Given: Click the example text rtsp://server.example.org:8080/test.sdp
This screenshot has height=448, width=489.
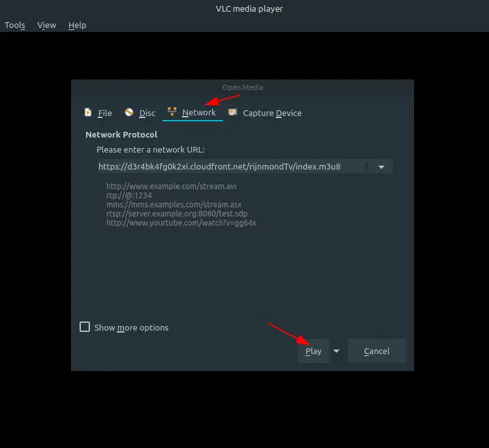Looking at the screenshot, I should (x=177, y=214).
